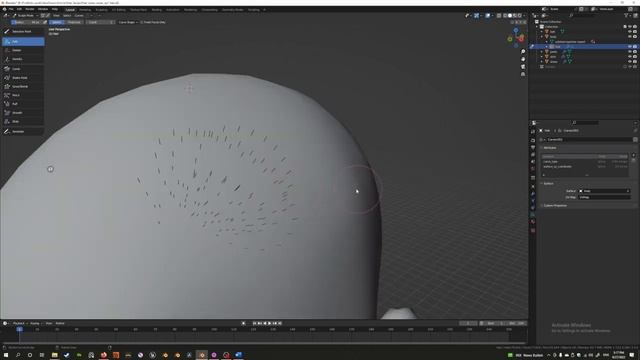640x360 pixels.
Task: Select the Puff brush
Action: click(x=23, y=104)
